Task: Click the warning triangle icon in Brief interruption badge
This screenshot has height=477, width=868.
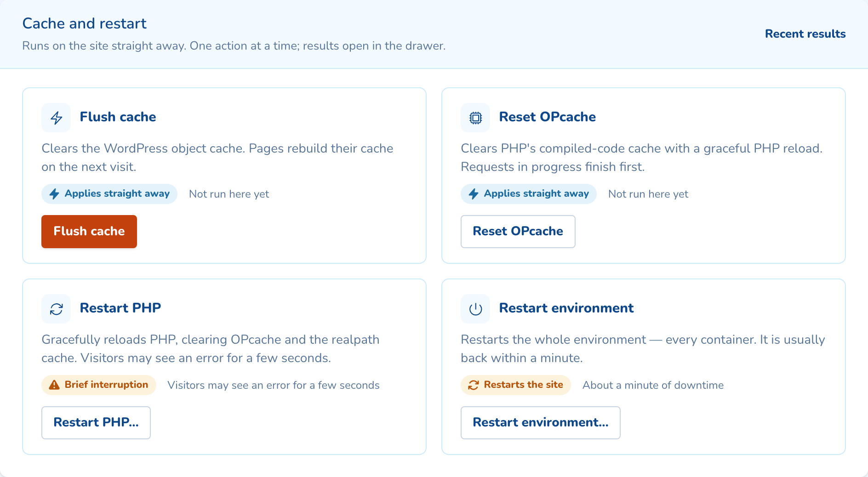Action: coord(54,385)
